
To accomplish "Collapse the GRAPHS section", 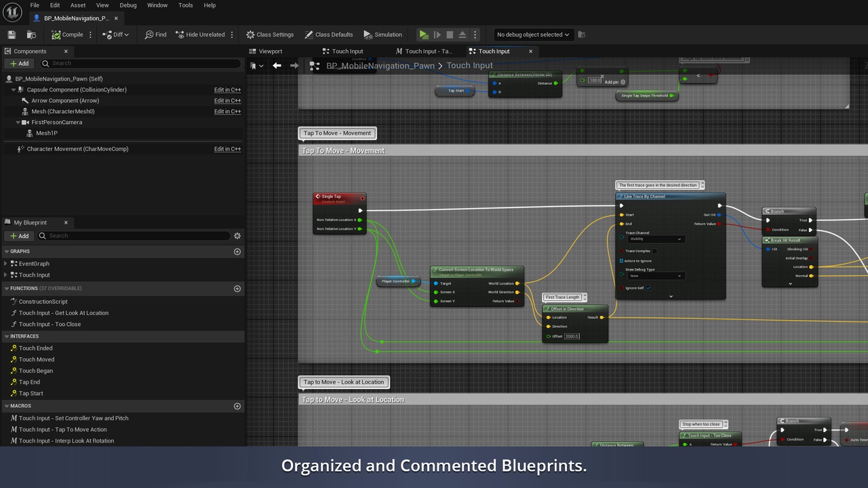I will point(6,251).
